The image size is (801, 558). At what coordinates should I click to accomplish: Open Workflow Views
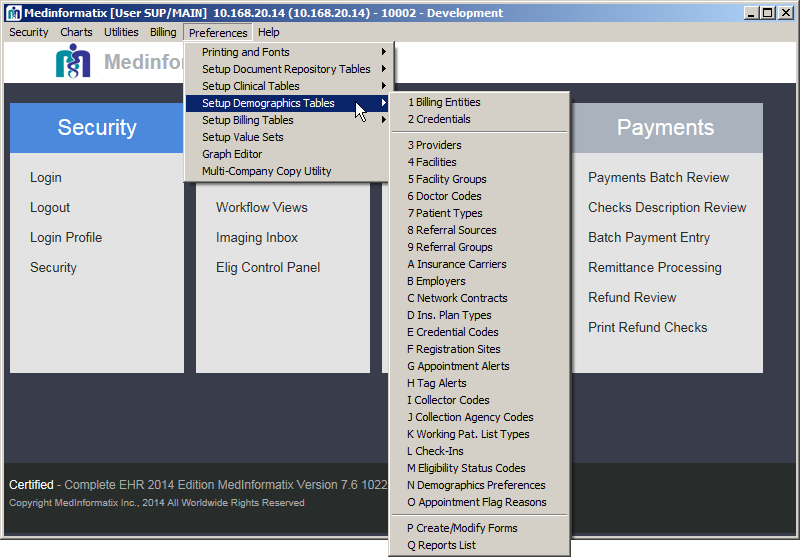pyautogui.click(x=262, y=207)
